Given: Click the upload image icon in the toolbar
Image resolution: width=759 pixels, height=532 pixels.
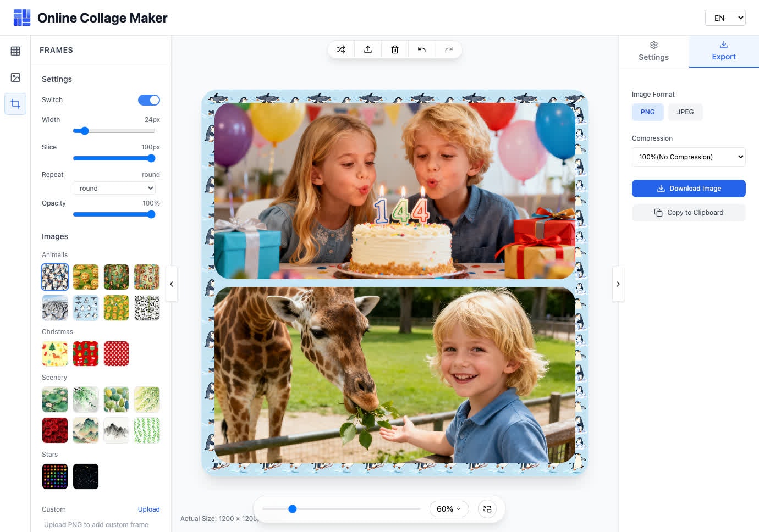Looking at the screenshot, I should point(368,49).
